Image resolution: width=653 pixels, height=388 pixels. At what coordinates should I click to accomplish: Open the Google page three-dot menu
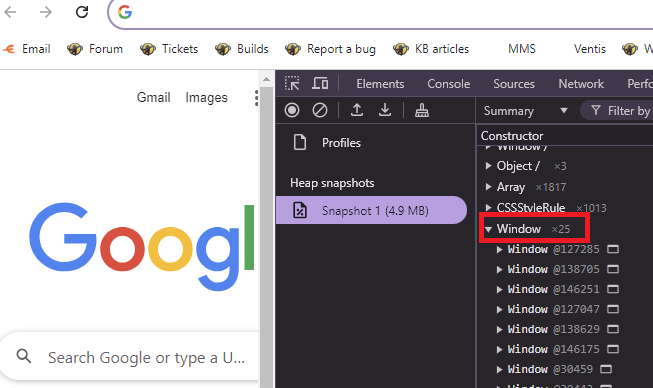tap(256, 98)
